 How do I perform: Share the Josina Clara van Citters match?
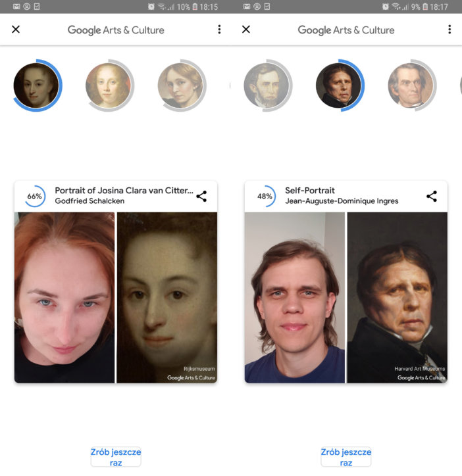pyautogui.click(x=201, y=196)
